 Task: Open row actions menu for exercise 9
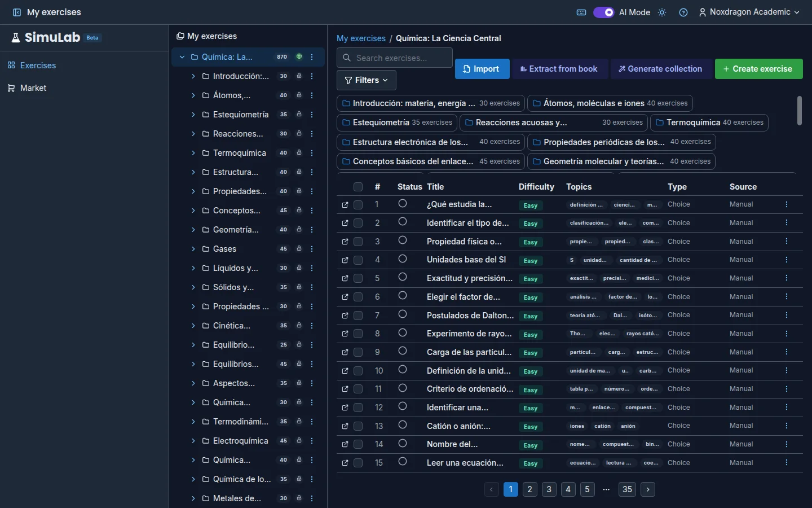click(787, 352)
